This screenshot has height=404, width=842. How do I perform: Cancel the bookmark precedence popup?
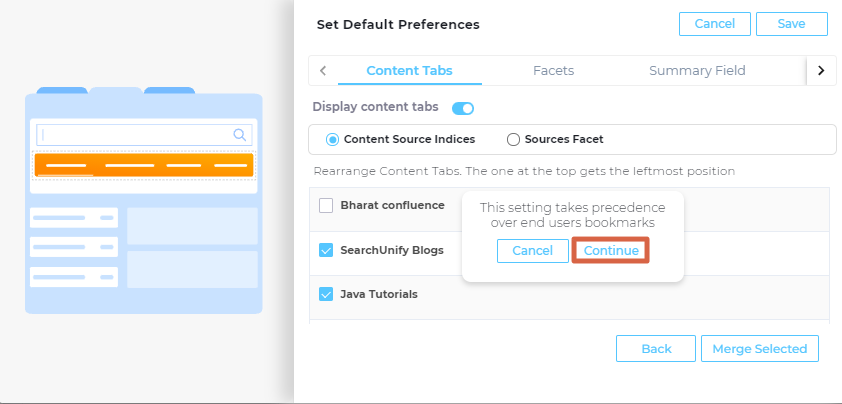(x=532, y=251)
